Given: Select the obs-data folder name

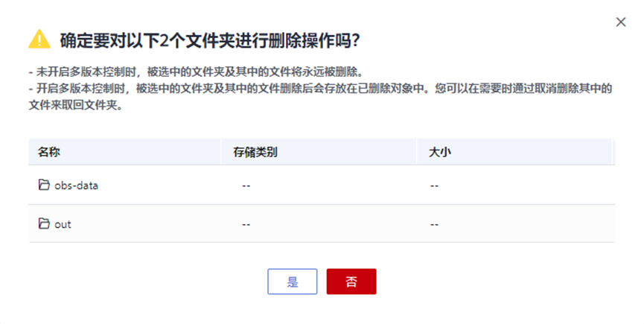Looking at the screenshot, I should (76, 185).
